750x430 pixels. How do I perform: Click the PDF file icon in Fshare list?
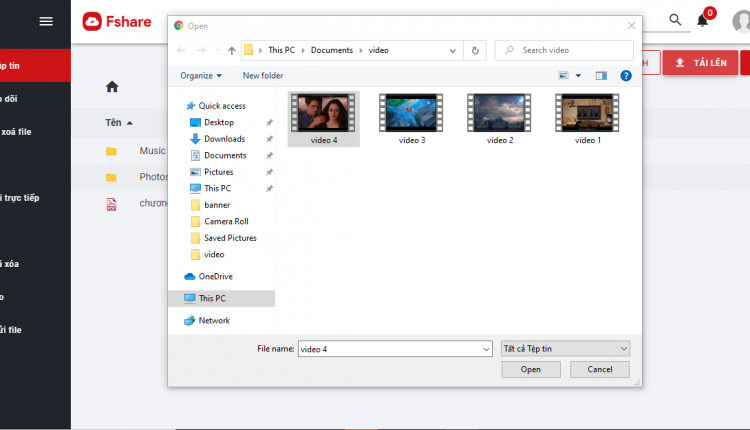point(111,204)
